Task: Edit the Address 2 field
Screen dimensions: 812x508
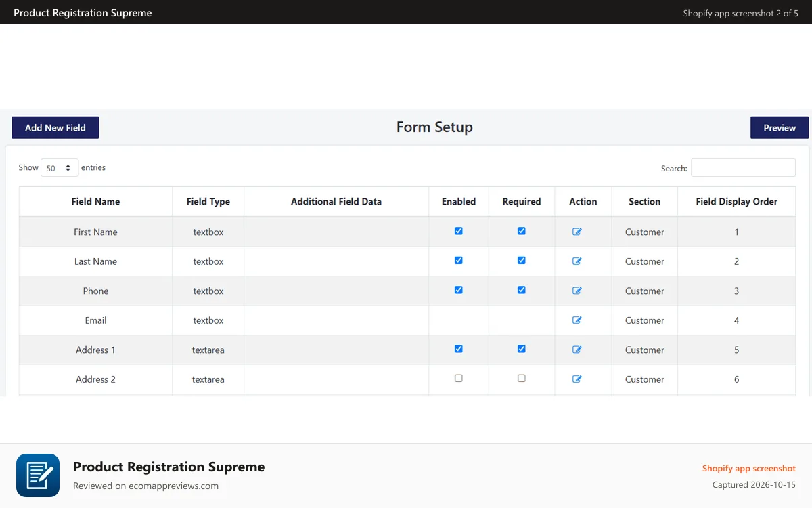Action: pyautogui.click(x=577, y=379)
